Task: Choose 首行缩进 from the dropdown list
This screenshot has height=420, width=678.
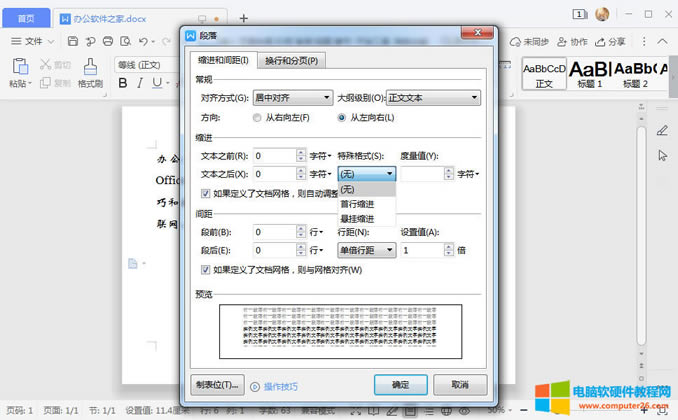Action: pyautogui.click(x=367, y=204)
